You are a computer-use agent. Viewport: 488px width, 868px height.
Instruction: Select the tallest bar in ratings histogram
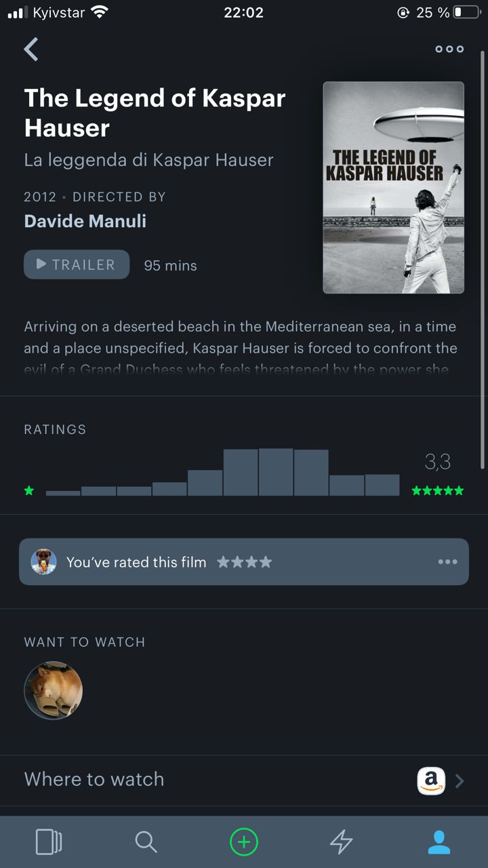point(276,472)
